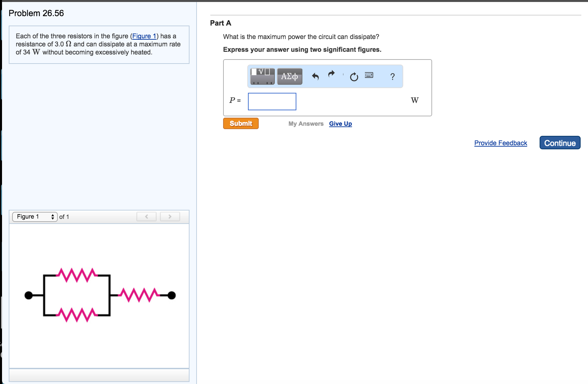Reset the answer field using the circular arrow
588x384 pixels.
(x=354, y=77)
